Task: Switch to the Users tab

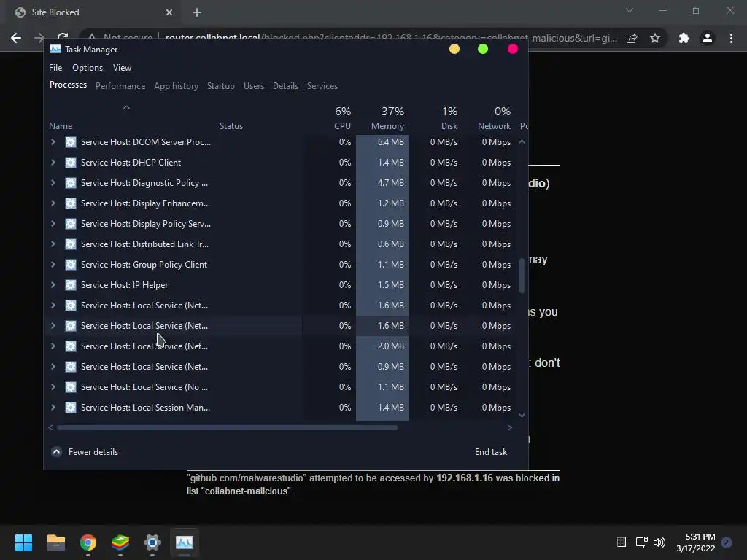Action: tap(253, 86)
